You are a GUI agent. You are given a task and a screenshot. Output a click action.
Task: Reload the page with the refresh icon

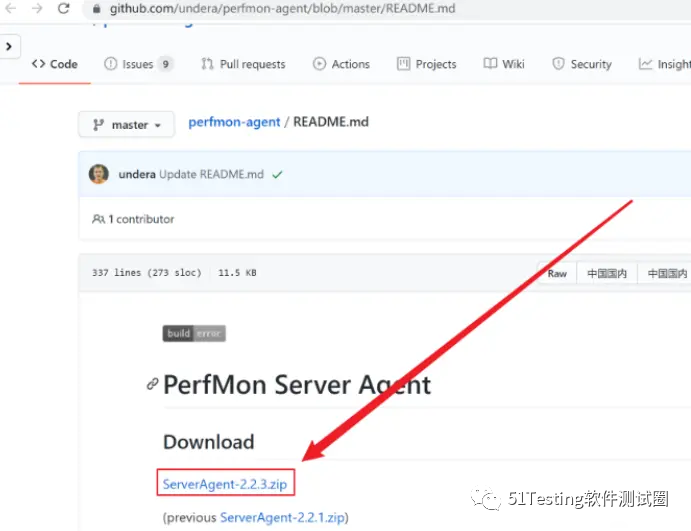point(63,8)
